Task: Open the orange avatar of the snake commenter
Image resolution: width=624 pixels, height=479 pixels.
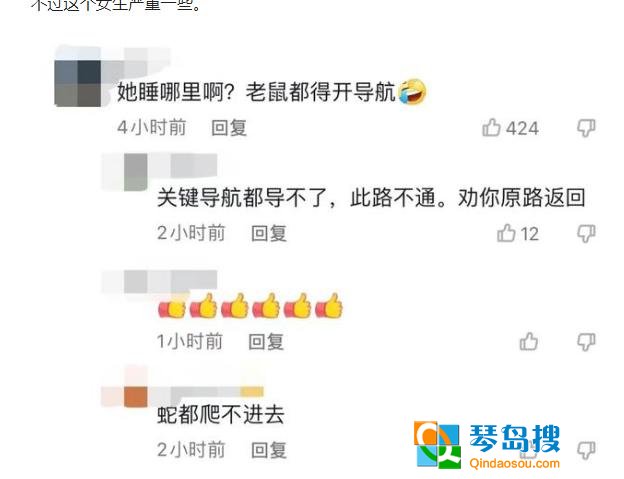Action: click(136, 397)
